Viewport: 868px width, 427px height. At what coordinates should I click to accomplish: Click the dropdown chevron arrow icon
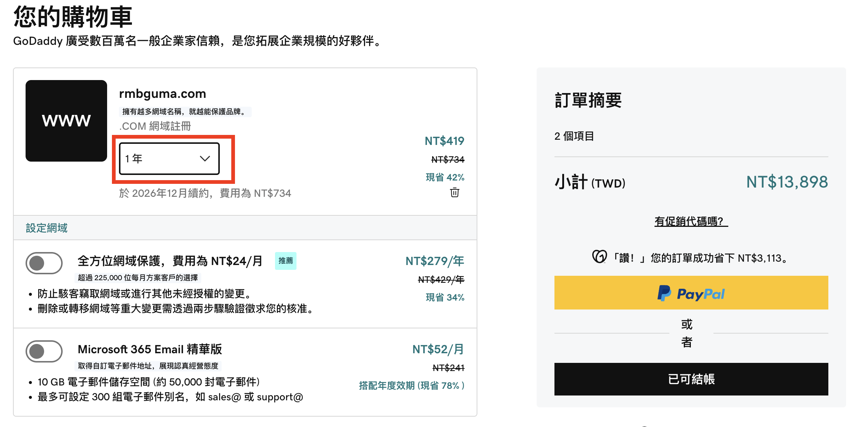click(205, 159)
